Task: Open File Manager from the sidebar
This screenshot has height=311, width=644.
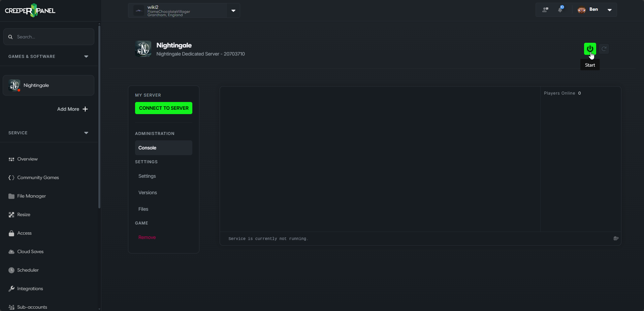Action: [31, 196]
